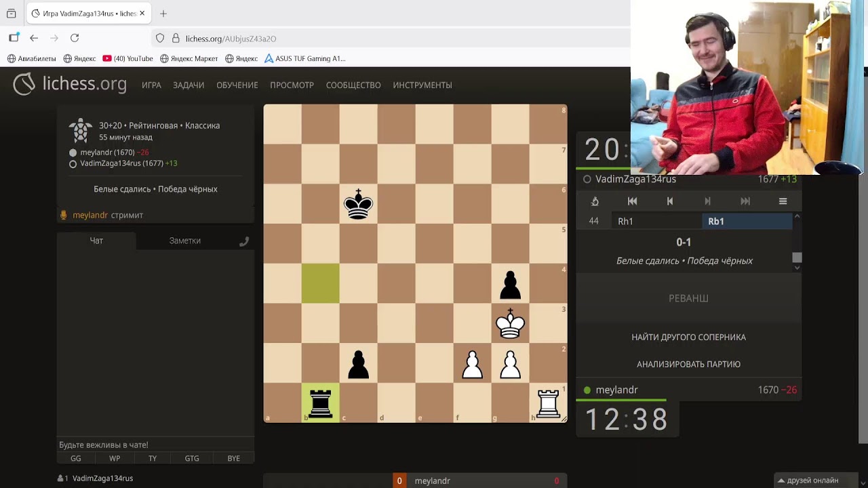Click the black pawn on g4

pos(510,284)
